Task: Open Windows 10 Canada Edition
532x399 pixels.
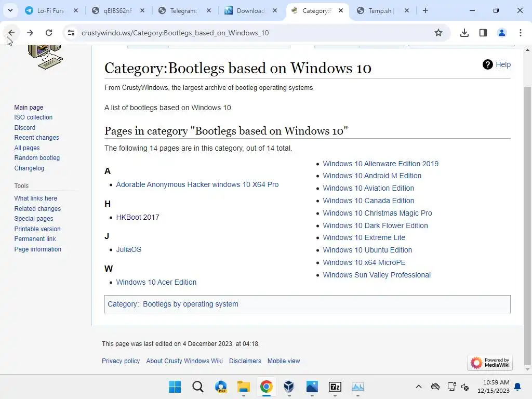Action: click(368, 201)
